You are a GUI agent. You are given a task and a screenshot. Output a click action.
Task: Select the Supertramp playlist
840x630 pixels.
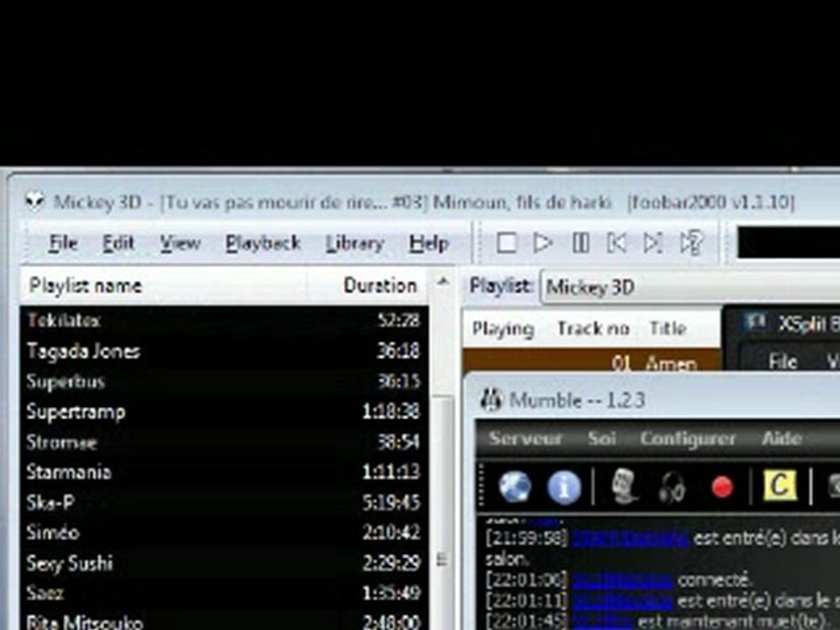coord(224,411)
